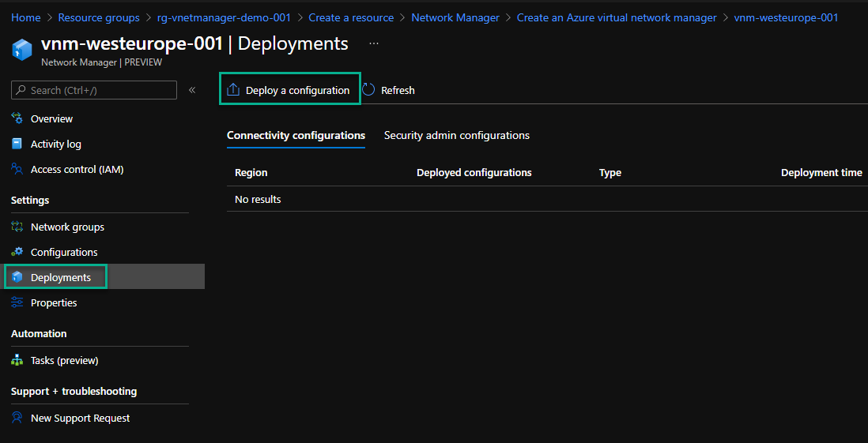Viewport: 868px width, 443px height.
Task: Click Create a resource breadcrumb
Action: click(351, 17)
